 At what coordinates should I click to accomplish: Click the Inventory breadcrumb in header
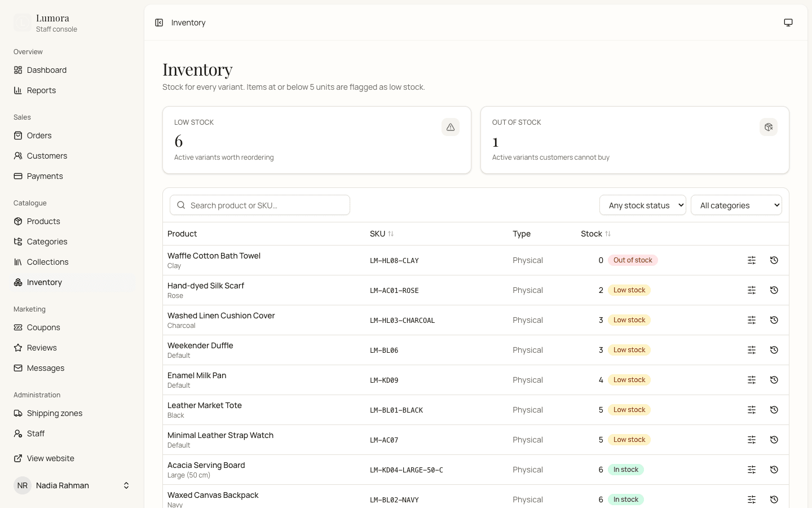click(x=188, y=23)
